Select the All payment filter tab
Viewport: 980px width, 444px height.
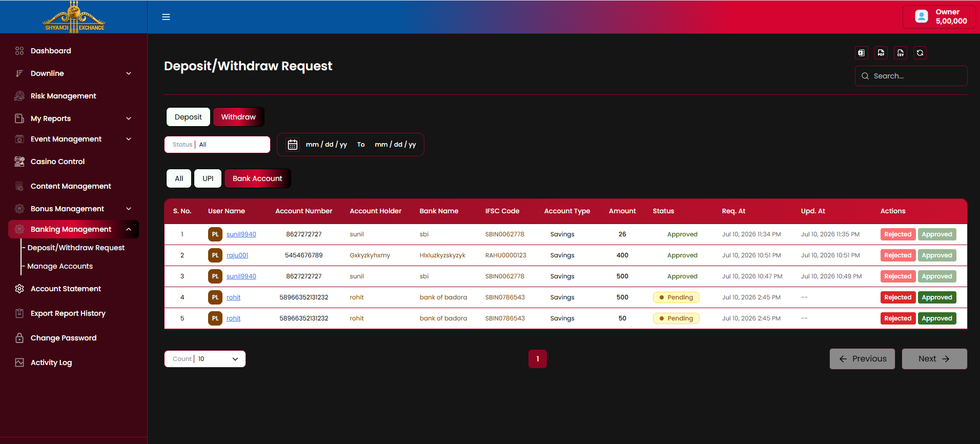tap(179, 178)
